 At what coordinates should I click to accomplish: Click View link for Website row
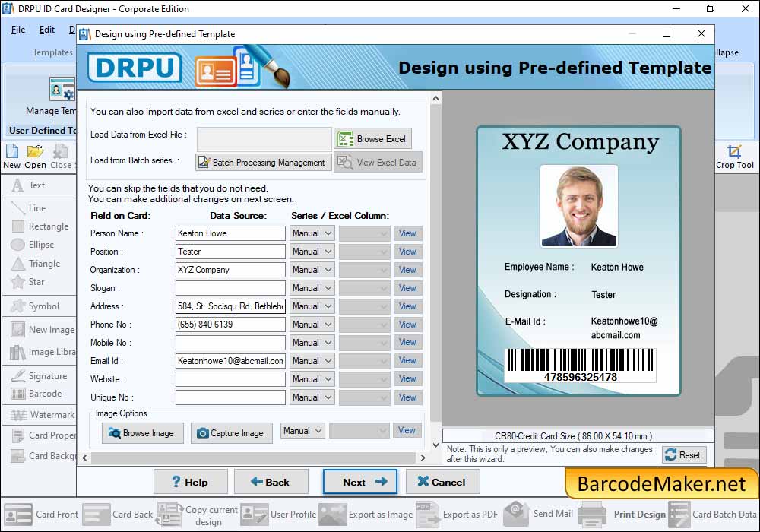pos(407,378)
